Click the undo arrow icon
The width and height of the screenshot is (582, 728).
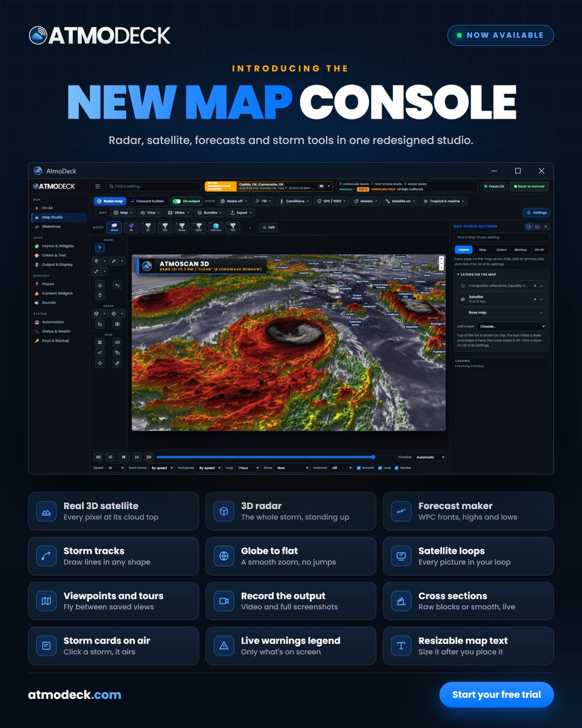pos(117,285)
